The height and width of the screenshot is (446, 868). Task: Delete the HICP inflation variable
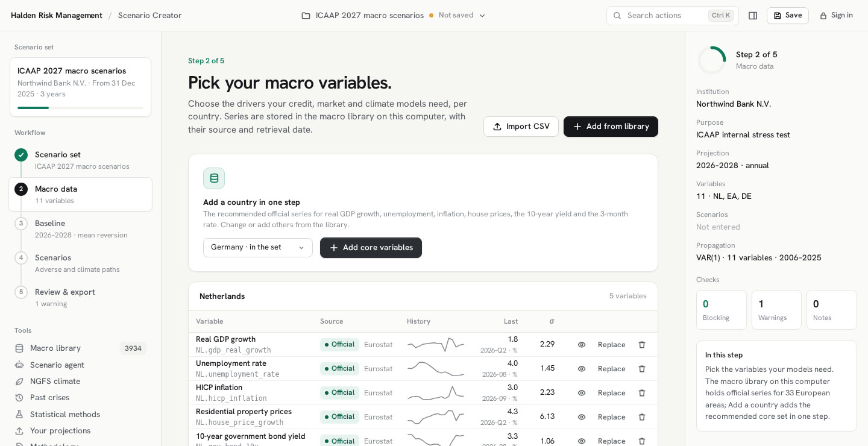[642, 393]
